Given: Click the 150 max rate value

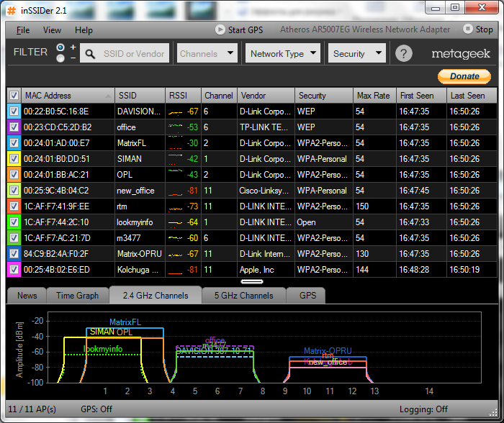Looking at the screenshot, I should click(362, 206).
